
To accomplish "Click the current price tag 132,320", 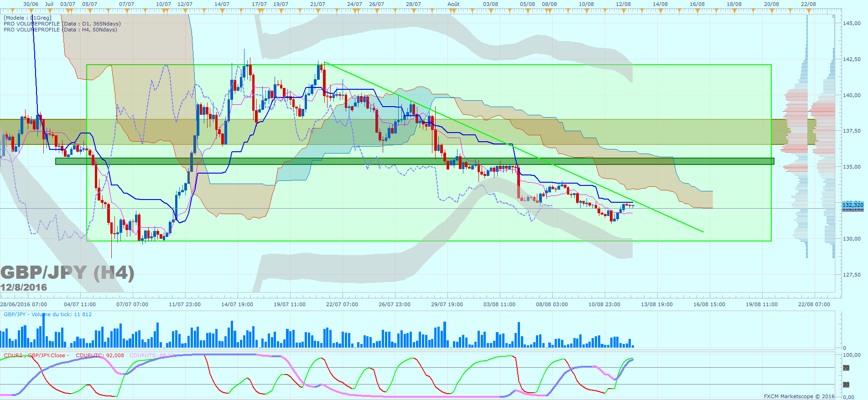I will pyautogui.click(x=852, y=205).
